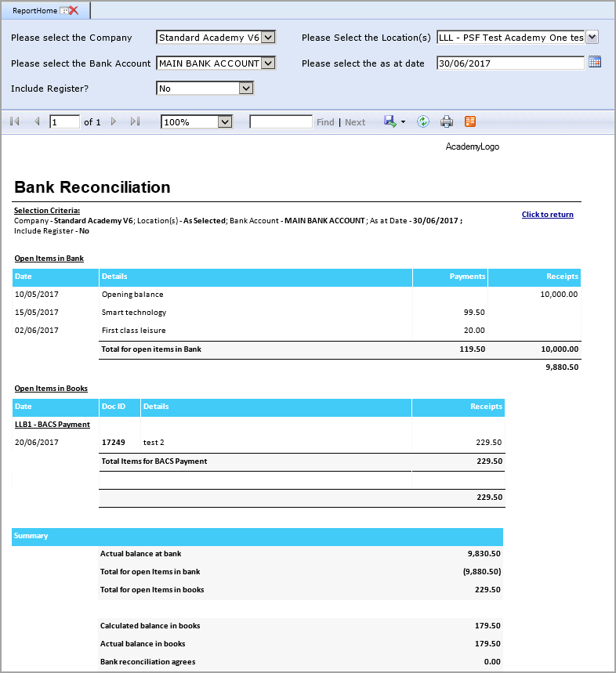Click the Find text button

(324, 122)
